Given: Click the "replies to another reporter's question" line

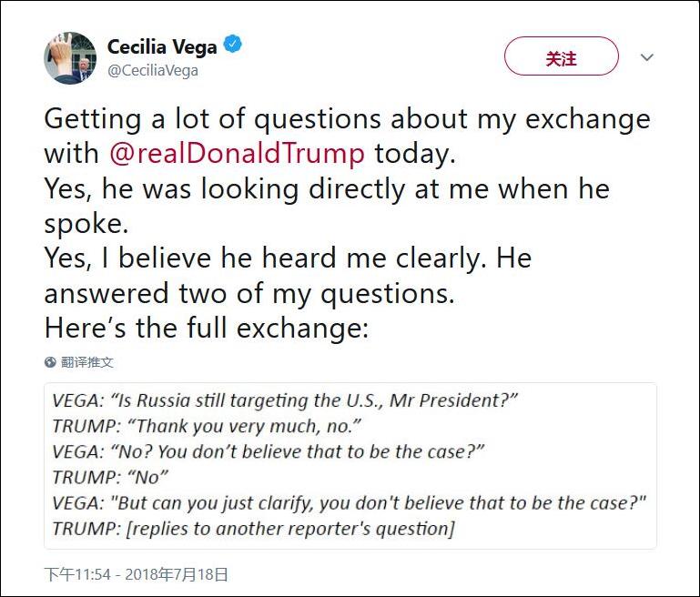Looking at the screenshot, I should click(253, 529).
